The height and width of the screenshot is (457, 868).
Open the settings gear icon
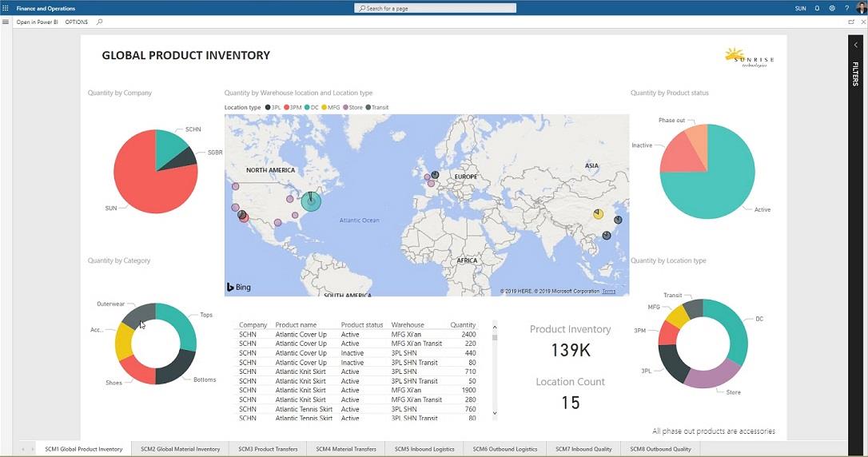(x=832, y=8)
